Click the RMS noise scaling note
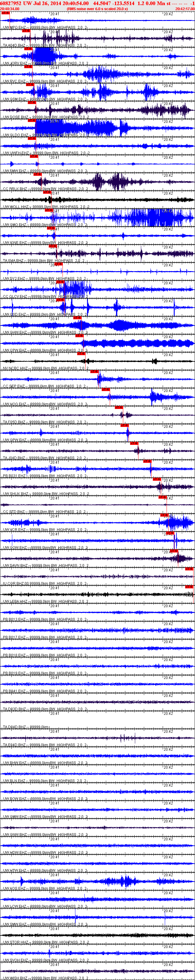 coord(97,9)
